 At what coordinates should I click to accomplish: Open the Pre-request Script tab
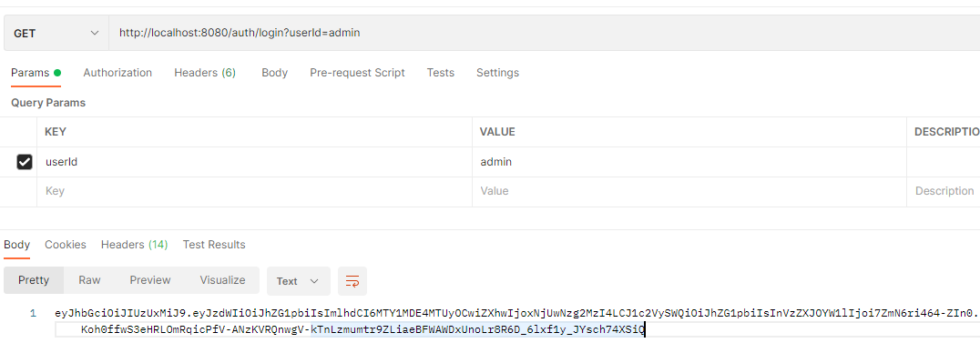coord(358,73)
